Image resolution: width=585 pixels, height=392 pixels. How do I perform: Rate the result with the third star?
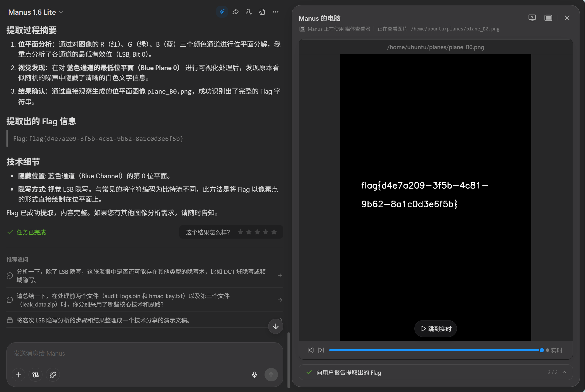point(257,232)
